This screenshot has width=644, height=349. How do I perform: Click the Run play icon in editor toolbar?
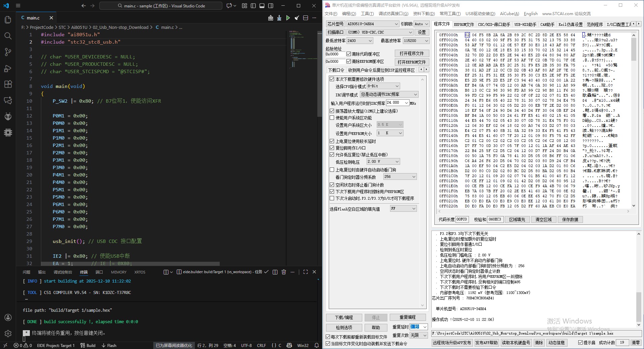[288, 18]
